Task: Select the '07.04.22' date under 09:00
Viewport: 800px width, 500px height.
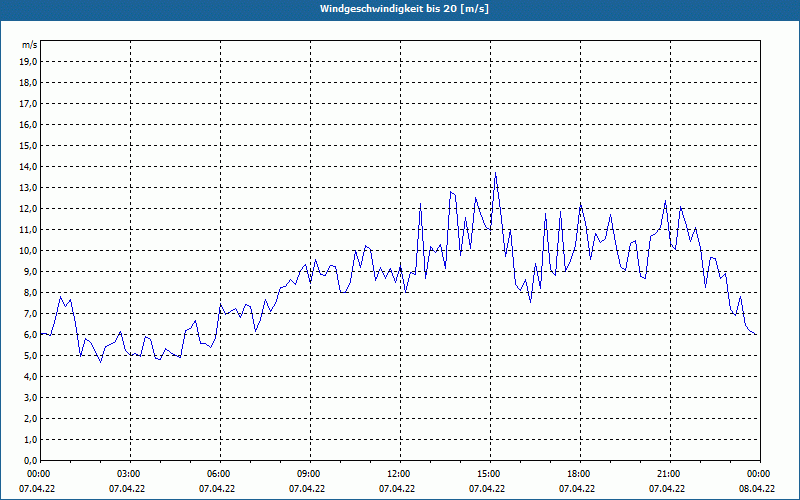Action: (x=307, y=489)
